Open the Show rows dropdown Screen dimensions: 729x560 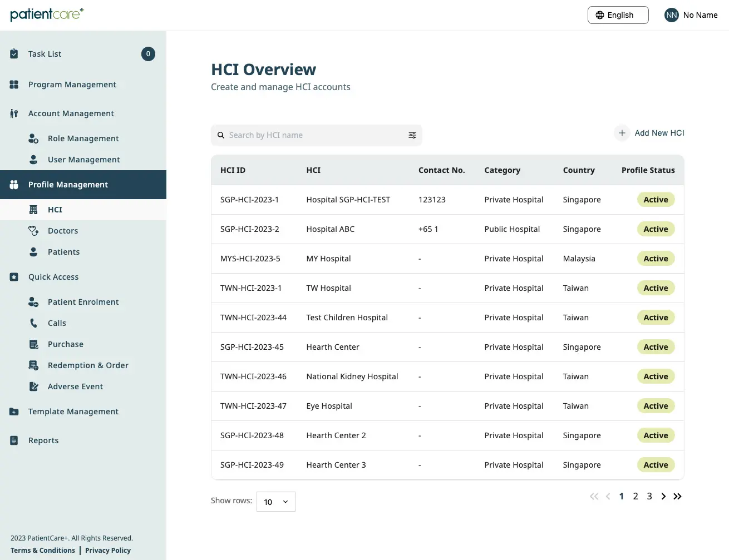(x=275, y=501)
